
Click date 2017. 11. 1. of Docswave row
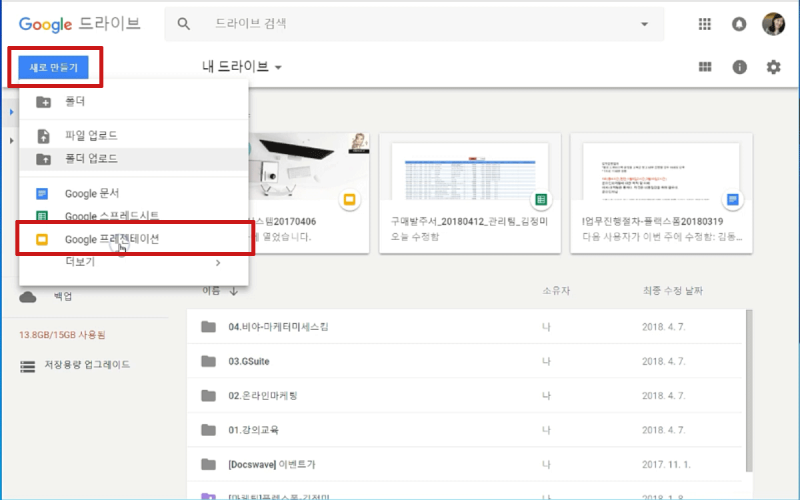(666, 465)
